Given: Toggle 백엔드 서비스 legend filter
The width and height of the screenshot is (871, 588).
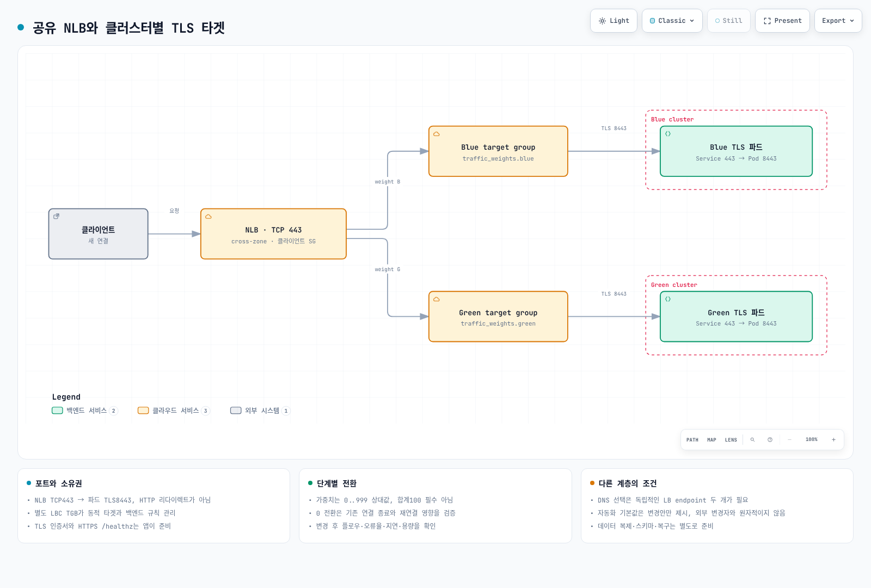Looking at the screenshot, I should point(84,411).
